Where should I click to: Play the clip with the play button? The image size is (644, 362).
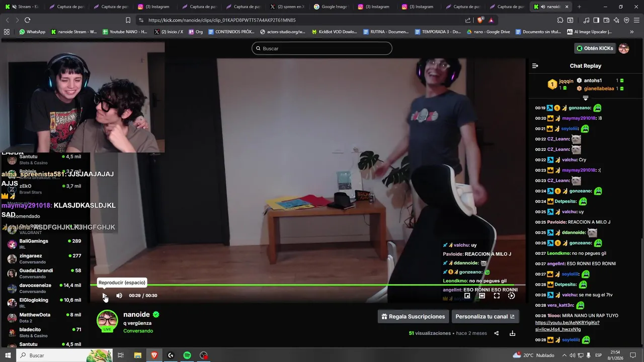(104, 296)
